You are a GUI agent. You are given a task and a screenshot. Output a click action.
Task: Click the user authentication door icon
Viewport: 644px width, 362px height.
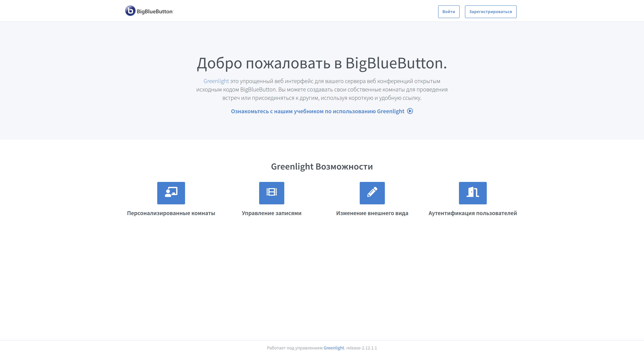[473, 193]
